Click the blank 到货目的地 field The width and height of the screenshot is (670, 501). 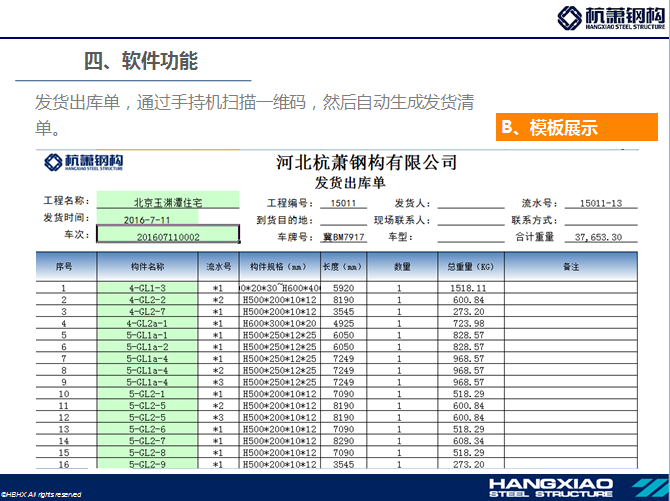[344, 220]
